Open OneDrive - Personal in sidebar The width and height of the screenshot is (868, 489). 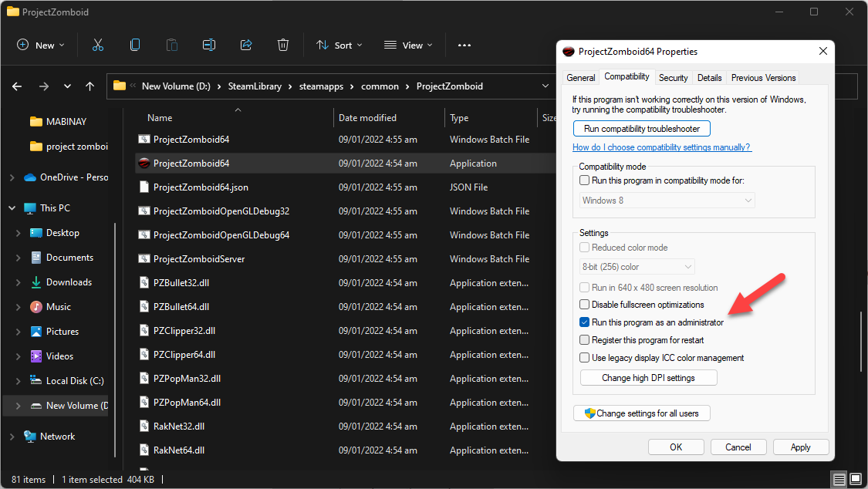point(74,177)
